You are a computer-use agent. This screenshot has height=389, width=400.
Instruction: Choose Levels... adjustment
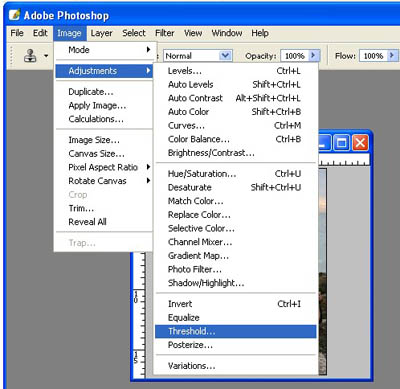tap(236, 71)
